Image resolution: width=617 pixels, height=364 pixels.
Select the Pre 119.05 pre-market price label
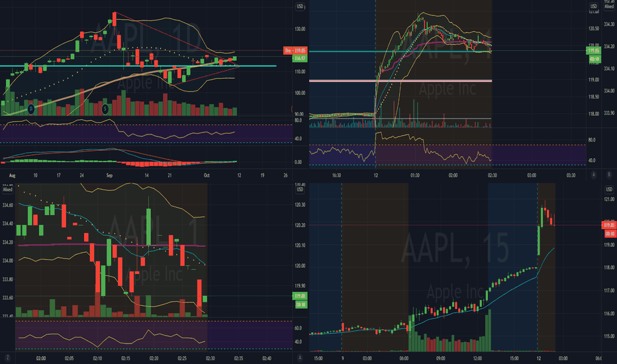click(295, 50)
